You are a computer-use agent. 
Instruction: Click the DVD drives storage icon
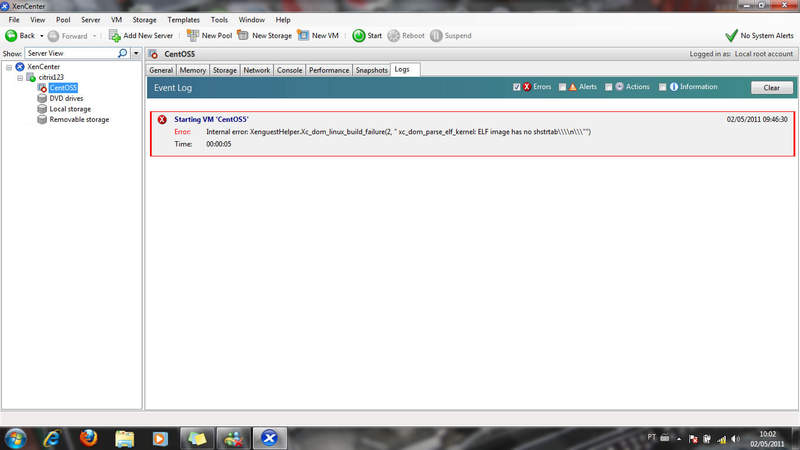[42, 98]
